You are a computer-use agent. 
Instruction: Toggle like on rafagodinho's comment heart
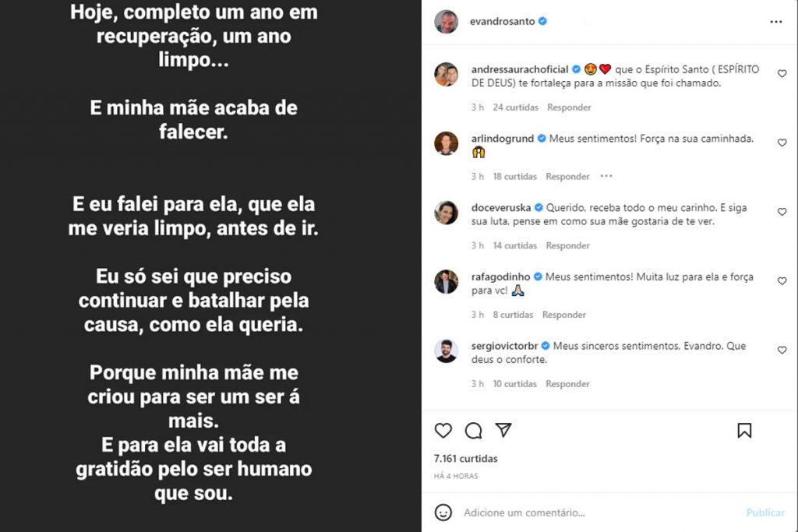click(x=782, y=281)
